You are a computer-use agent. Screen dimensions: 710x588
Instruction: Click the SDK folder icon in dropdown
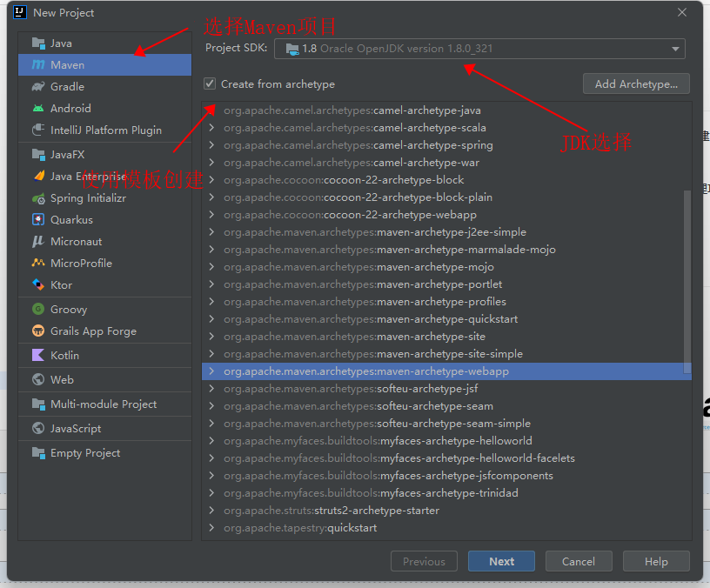(292, 49)
